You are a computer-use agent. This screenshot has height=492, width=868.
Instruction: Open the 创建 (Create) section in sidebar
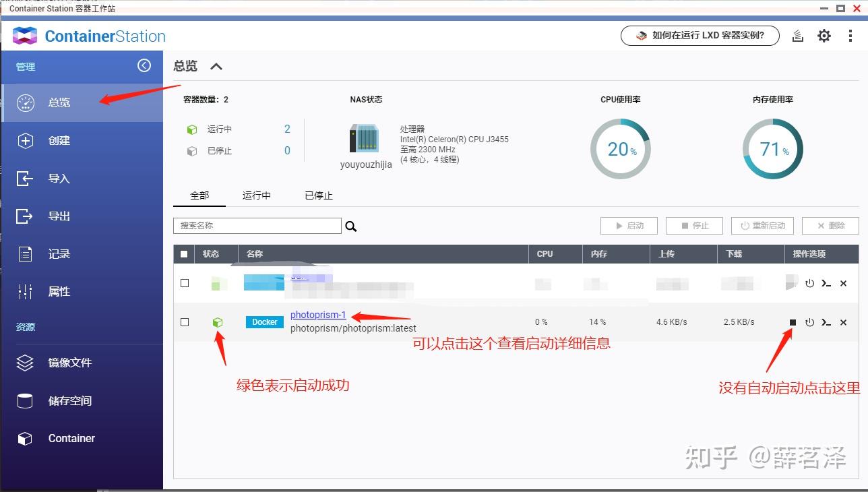tap(59, 140)
